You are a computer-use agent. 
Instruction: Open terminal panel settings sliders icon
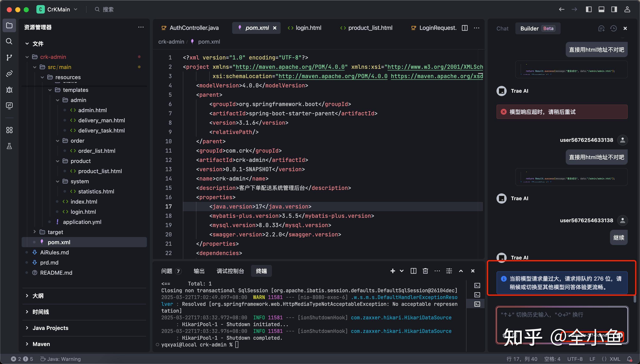(449, 271)
